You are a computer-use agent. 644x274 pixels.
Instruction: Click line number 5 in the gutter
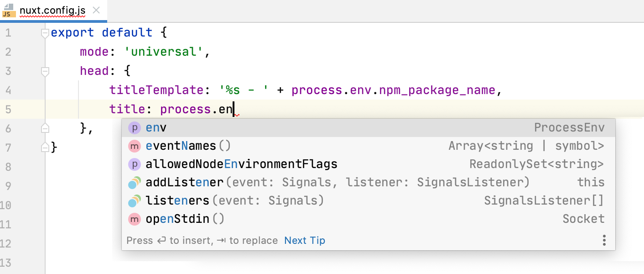pyautogui.click(x=8, y=109)
